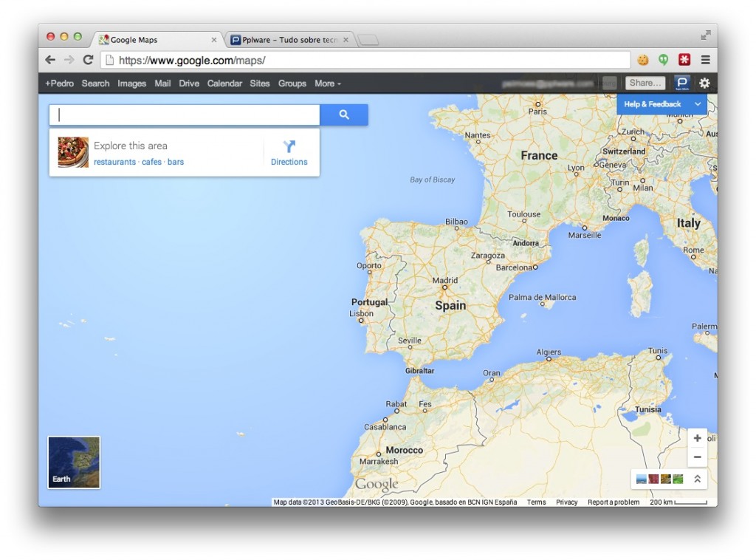Click the Pplware tab favicon

coord(236,40)
